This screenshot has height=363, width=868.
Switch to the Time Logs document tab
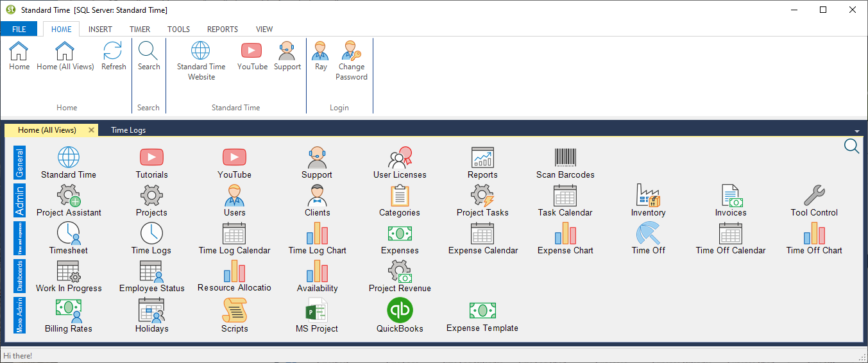click(128, 130)
